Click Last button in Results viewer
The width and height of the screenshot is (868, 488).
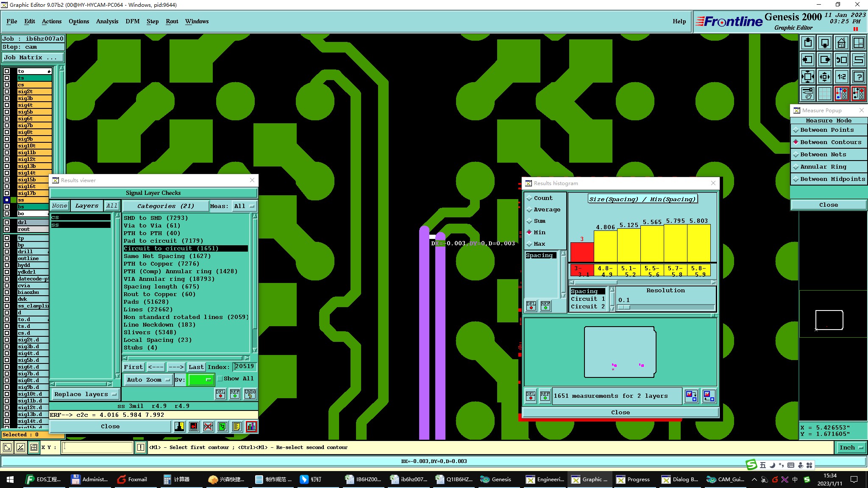196,367
